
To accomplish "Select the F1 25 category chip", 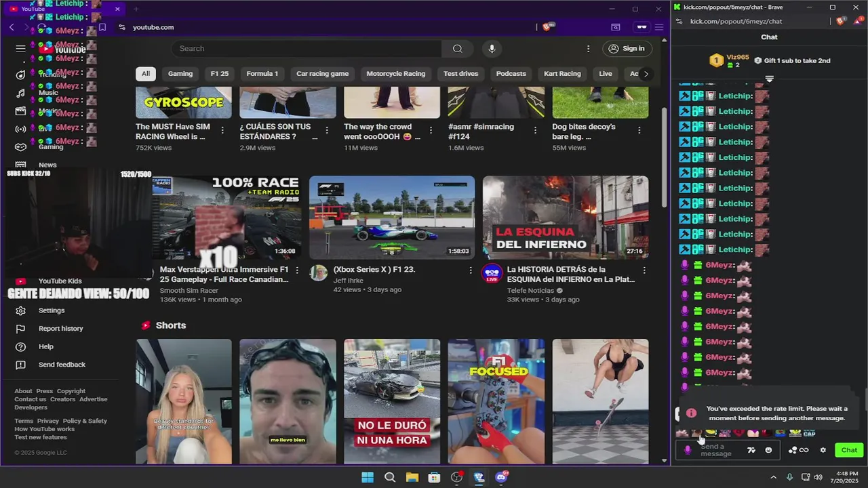I will click(220, 74).
